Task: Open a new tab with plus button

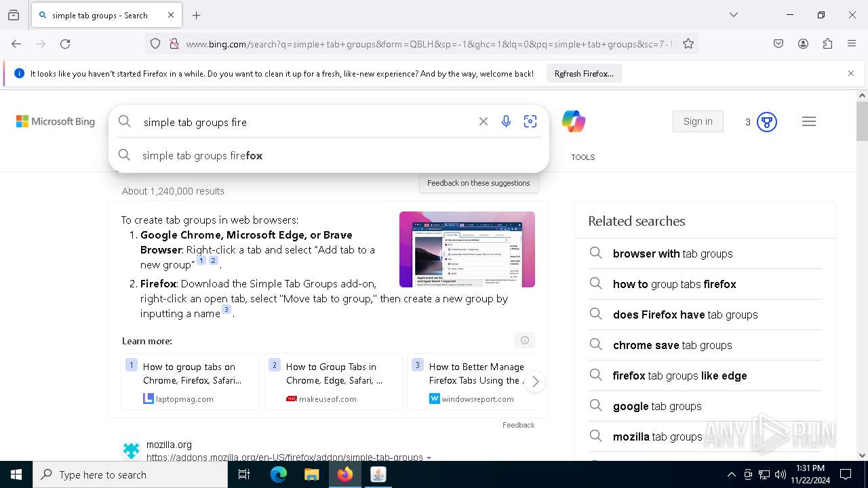Action: click(x=197, y=15)
